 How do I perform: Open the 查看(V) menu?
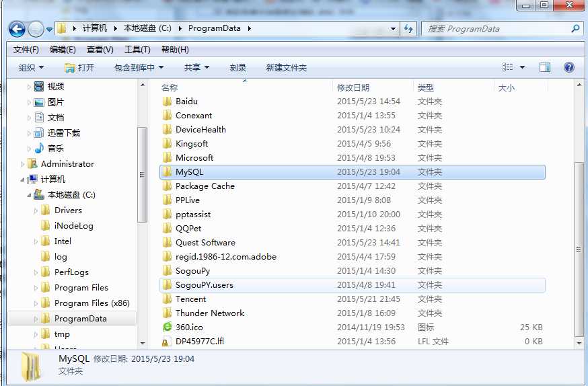[x=100, y=50]
